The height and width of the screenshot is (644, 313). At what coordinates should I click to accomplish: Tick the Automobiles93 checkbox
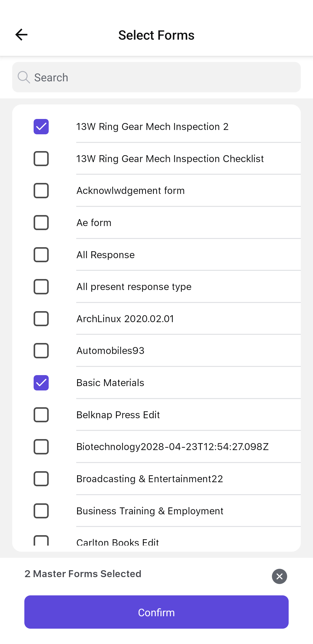[41, 351]
